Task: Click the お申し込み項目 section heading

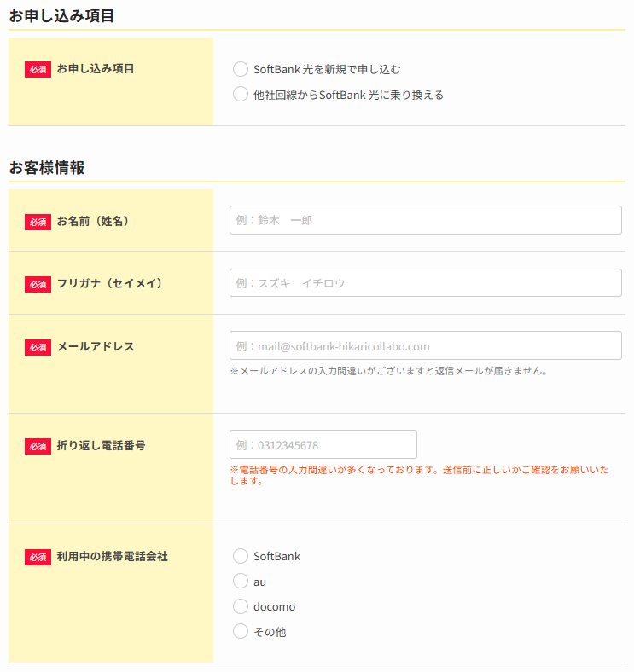Action: pyautogui.click(x=61, y=16)
